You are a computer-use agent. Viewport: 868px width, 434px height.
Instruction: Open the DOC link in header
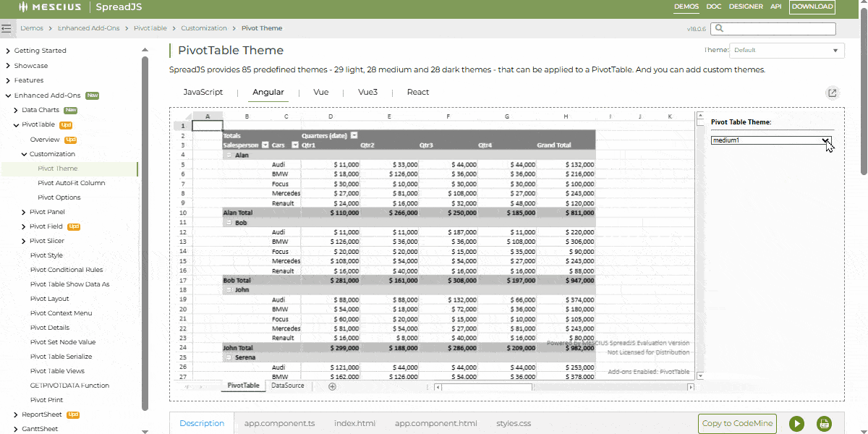pyautogui.click(x=714, y=7)
